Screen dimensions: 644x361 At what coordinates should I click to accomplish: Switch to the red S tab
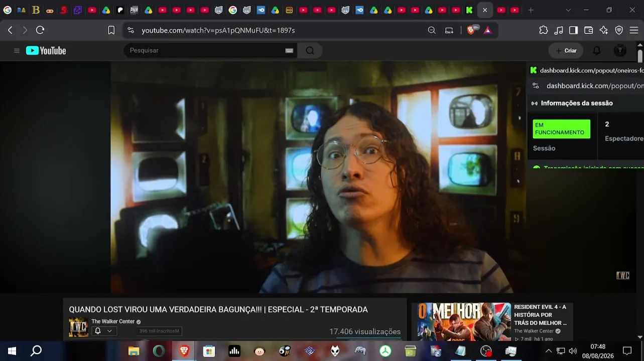(64, 10)
